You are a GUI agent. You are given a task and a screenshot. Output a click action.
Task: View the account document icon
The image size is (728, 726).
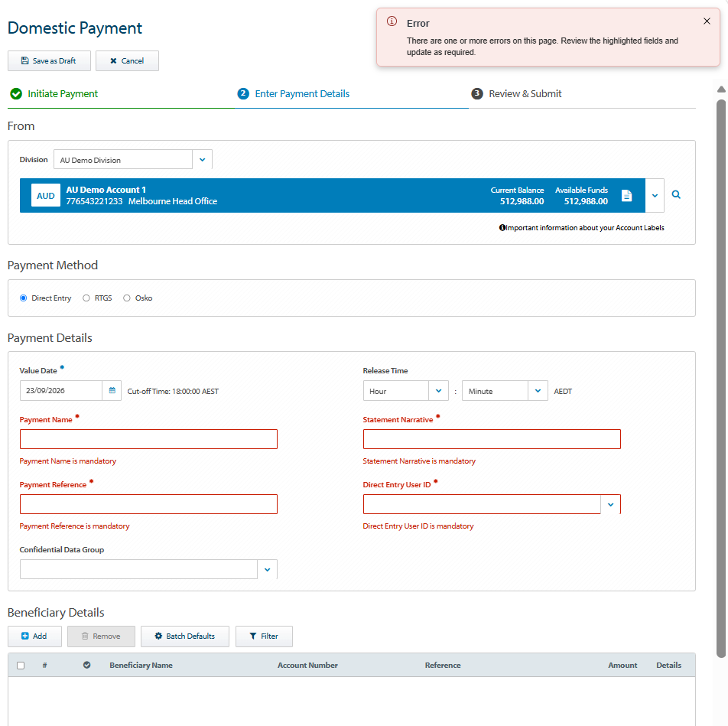click(x=627, y=196)
